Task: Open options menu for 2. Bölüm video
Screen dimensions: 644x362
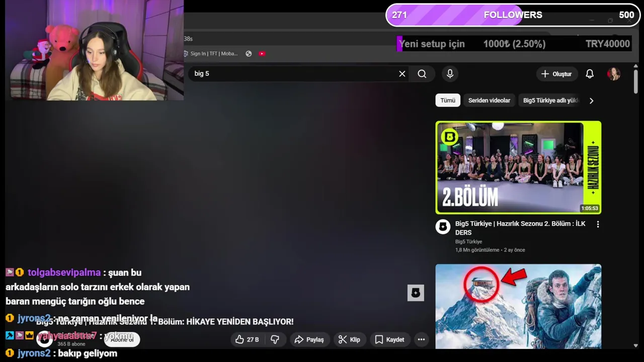Action: point(598,225)
